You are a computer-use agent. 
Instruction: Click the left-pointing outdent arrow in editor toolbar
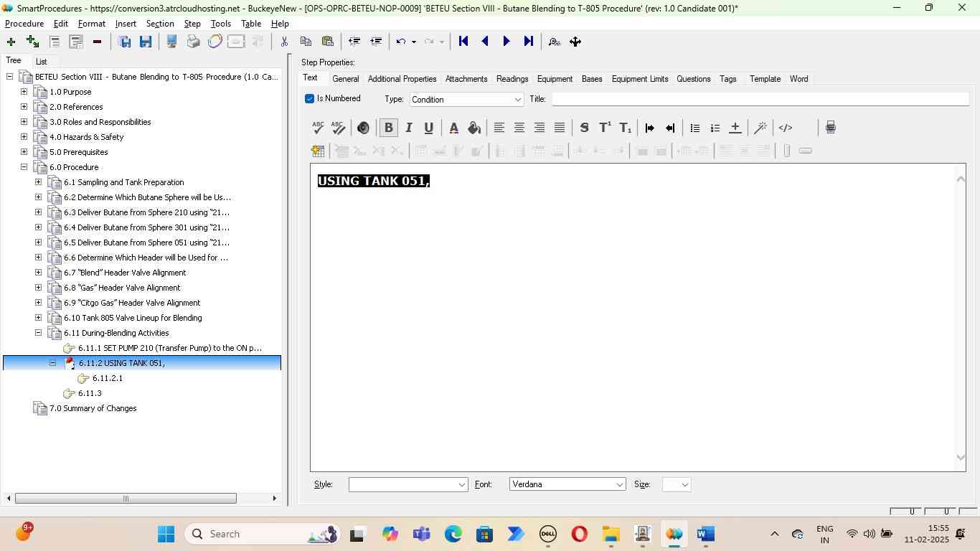coord(669,128)
